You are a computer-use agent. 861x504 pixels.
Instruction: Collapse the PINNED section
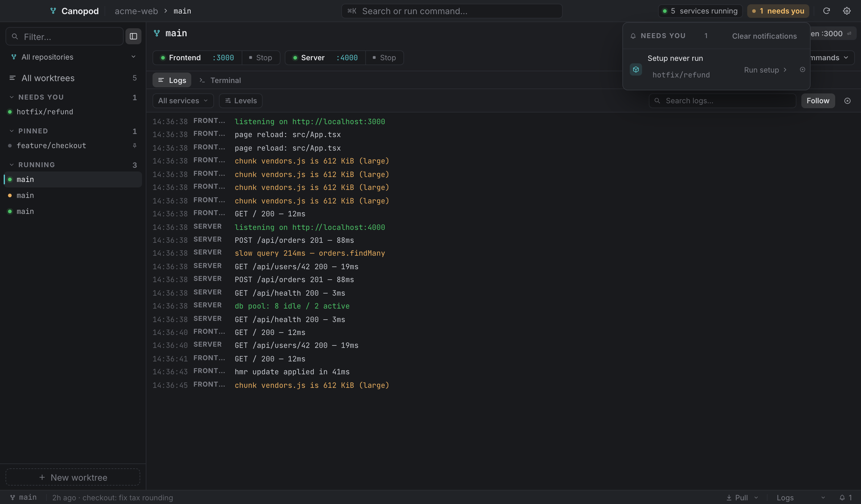[x=12, y=131]
